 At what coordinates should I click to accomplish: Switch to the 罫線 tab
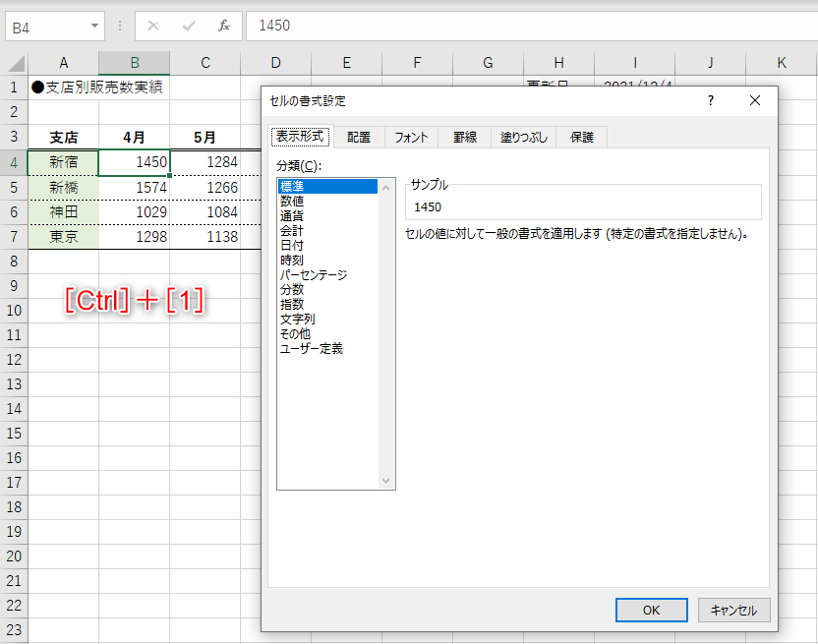pos(464,138)
